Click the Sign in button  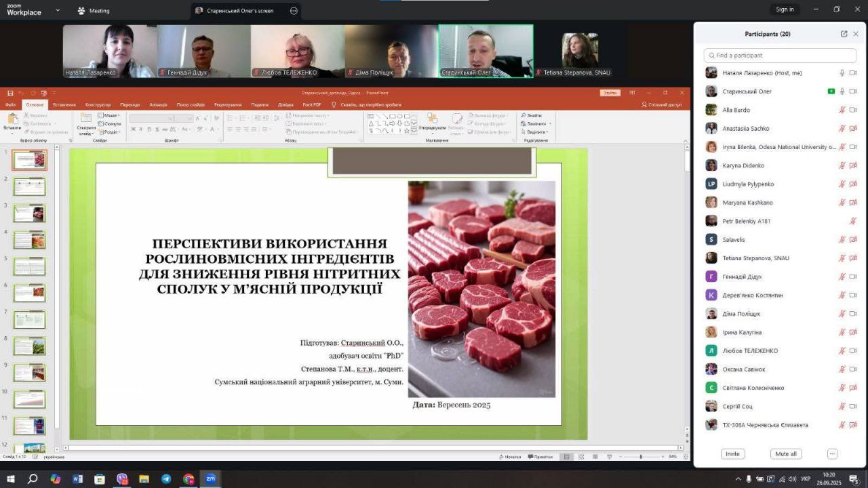point(785,9)
